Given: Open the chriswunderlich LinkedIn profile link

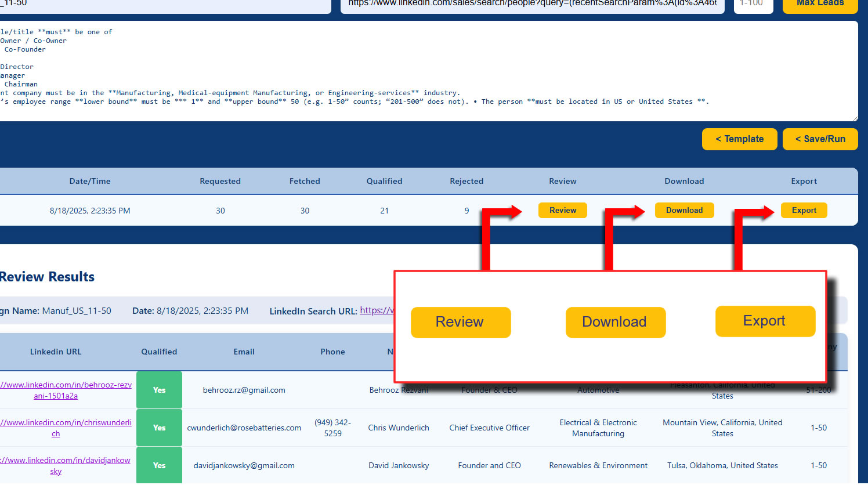Looking at the screenshot, I should (65, 428).
